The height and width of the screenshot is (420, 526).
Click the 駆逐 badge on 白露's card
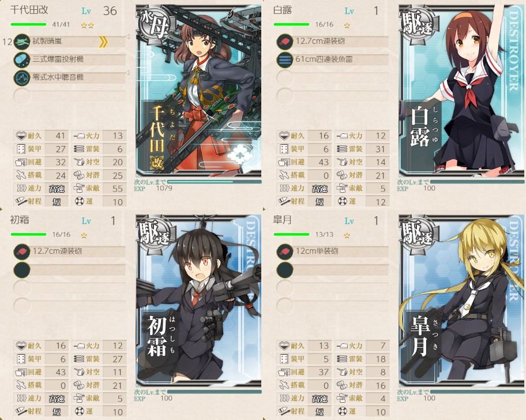pyautogui.click(x=419, y=25)
